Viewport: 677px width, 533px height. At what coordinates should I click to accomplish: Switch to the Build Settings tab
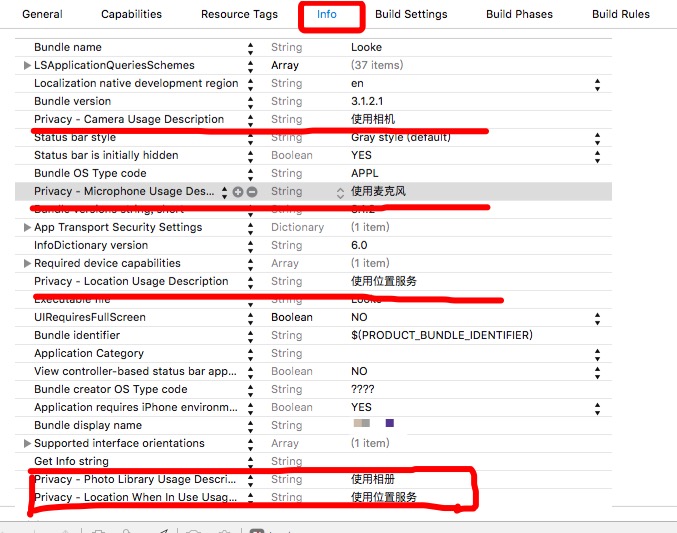(x=411, y=14)
